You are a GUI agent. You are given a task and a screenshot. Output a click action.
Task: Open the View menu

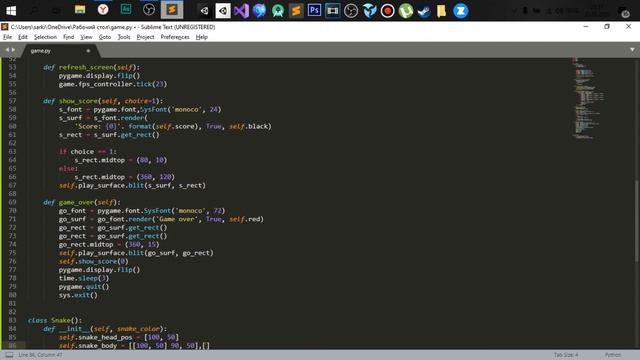click(x=86, y=37)
